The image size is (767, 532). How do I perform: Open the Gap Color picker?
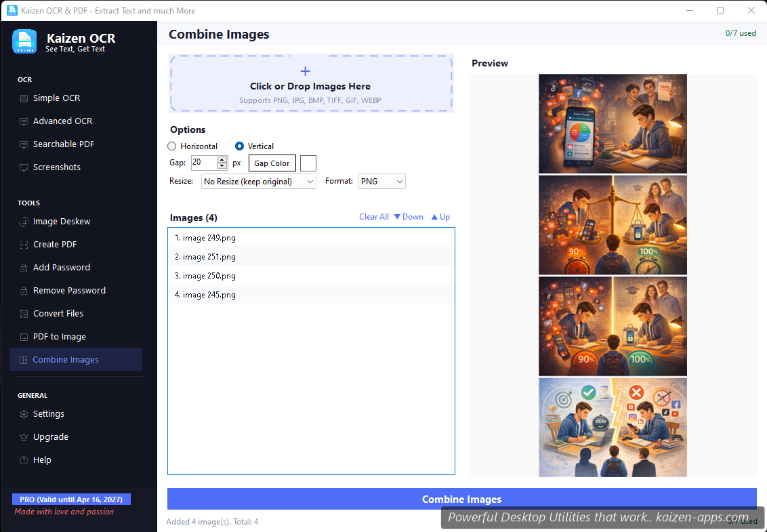point(272,163)
